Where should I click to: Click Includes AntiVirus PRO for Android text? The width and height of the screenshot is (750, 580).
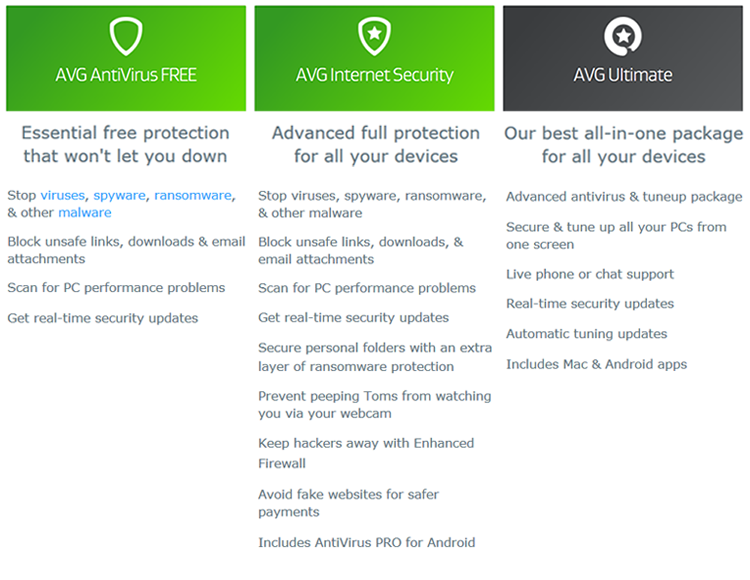(x=366, y=543)
